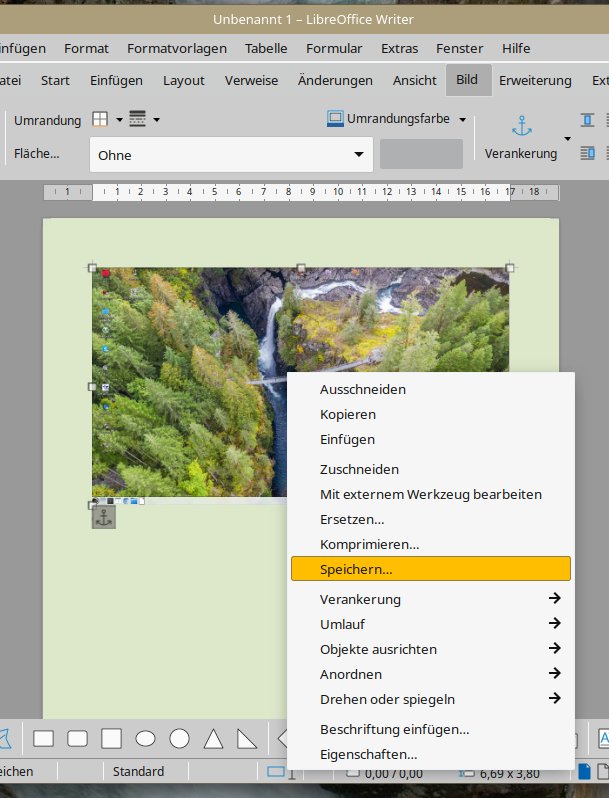609x798 pixels.
Task: Choose Ausschneiden from the context menu
Action: tap(431, 389)
